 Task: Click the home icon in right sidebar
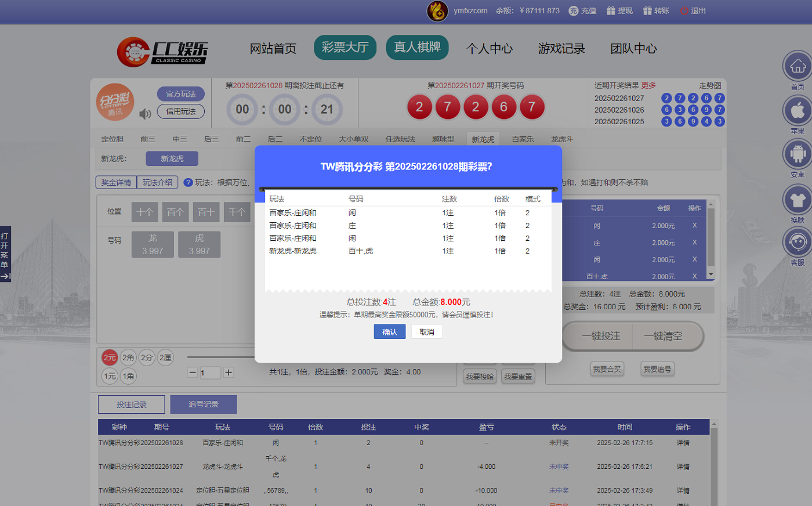coord(797,66)
